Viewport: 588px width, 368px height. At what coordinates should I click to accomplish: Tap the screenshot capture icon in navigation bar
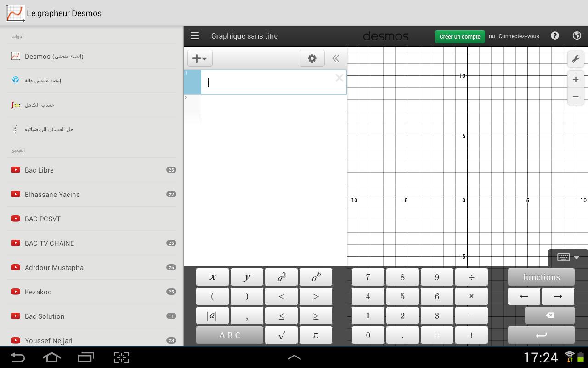pos(121,357)
